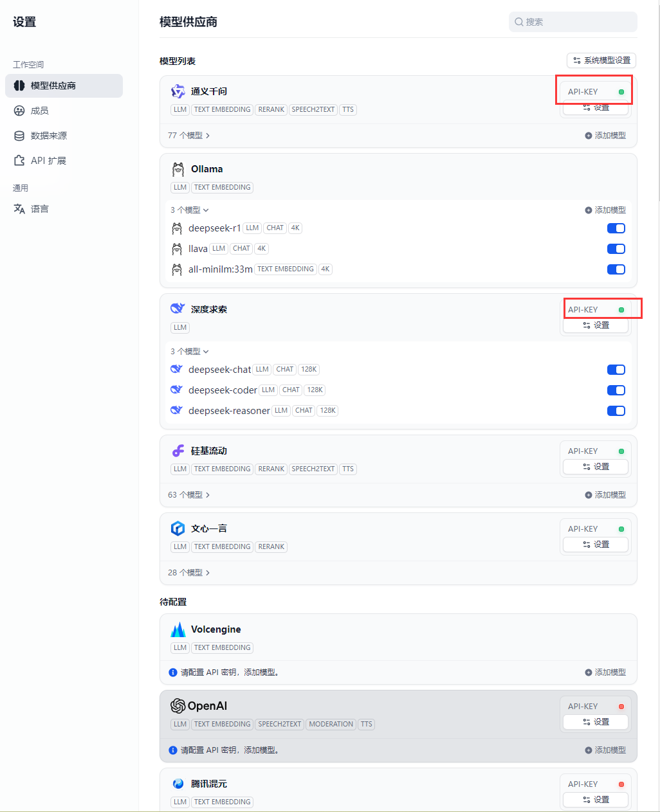Click the 文心一言 provider logo icon
660x812 pixels.
tap(178, 528)
